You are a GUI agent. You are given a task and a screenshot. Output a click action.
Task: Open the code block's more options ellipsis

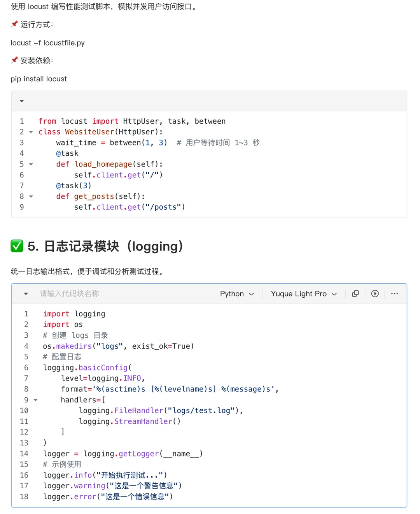coord(394,294)
